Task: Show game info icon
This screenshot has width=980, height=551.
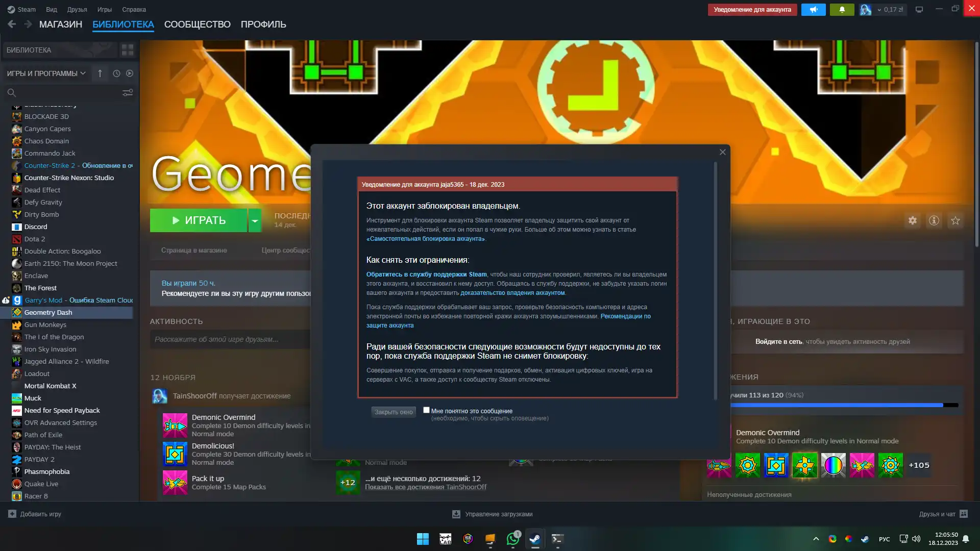Action: click(x=934, y=220)
